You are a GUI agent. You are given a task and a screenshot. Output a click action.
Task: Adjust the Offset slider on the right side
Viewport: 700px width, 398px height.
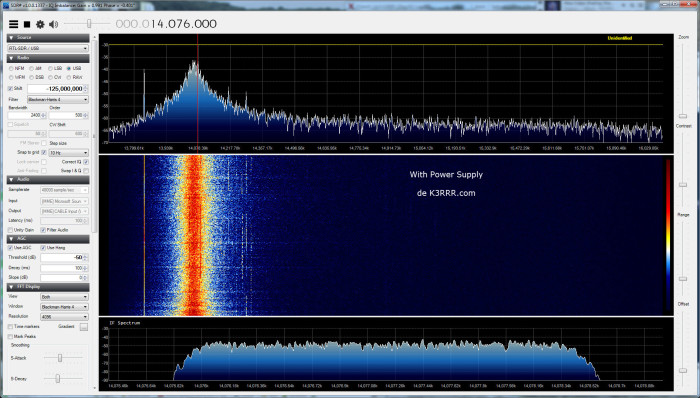[683, 370]
